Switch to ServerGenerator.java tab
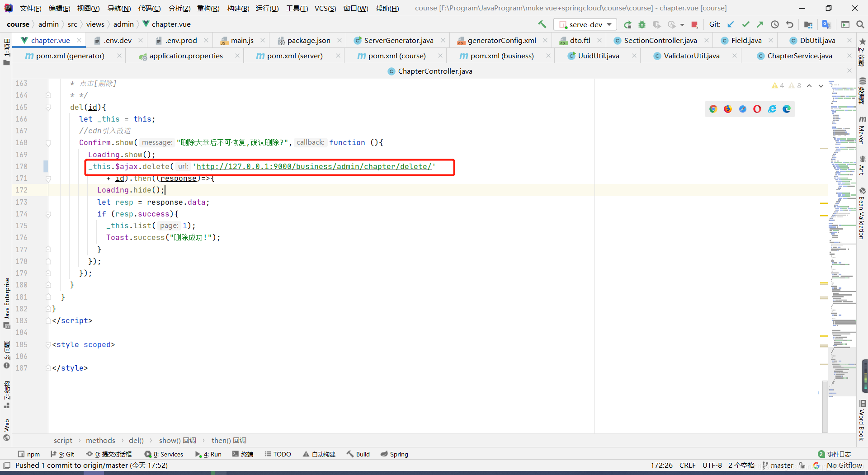The width and height of the screenshot is (868, 475). pyautogui.click(x=398, y=40)
